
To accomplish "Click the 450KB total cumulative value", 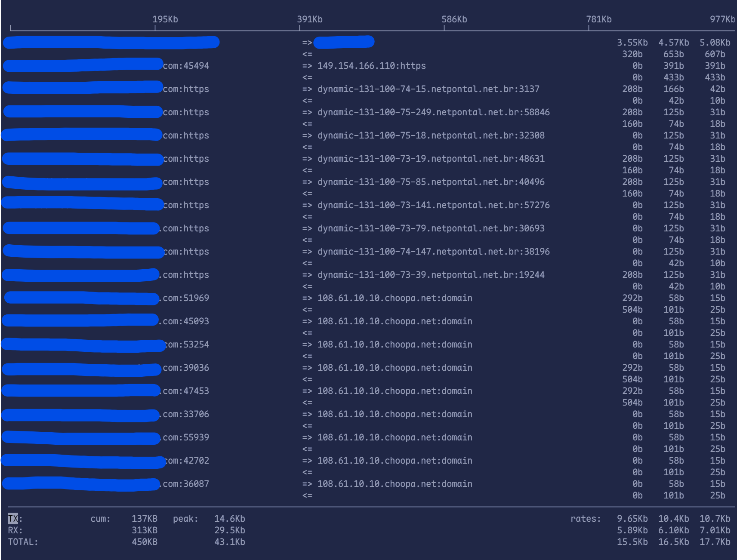I will [144, 542].
